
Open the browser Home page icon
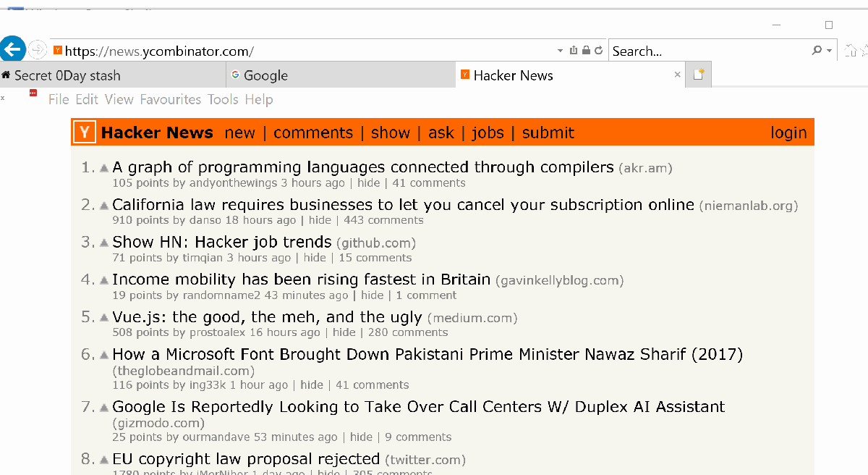pyautogui.click(x=851, y=51)
